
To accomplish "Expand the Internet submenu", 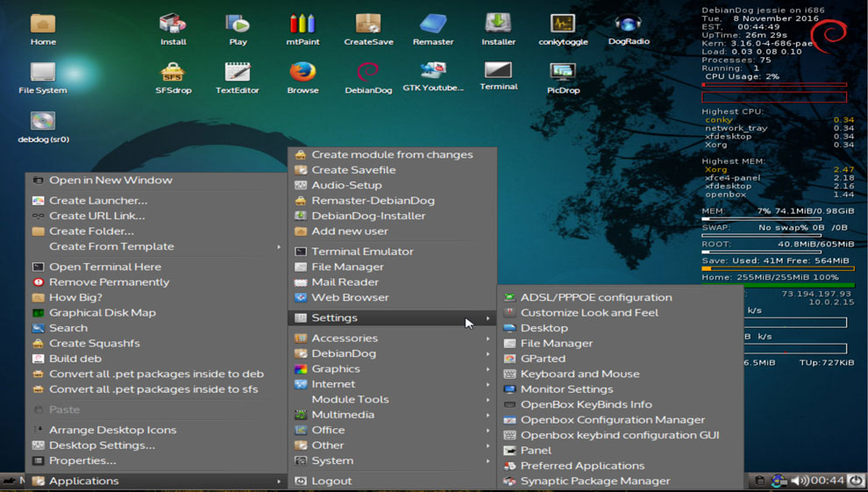I will [393, 384].
